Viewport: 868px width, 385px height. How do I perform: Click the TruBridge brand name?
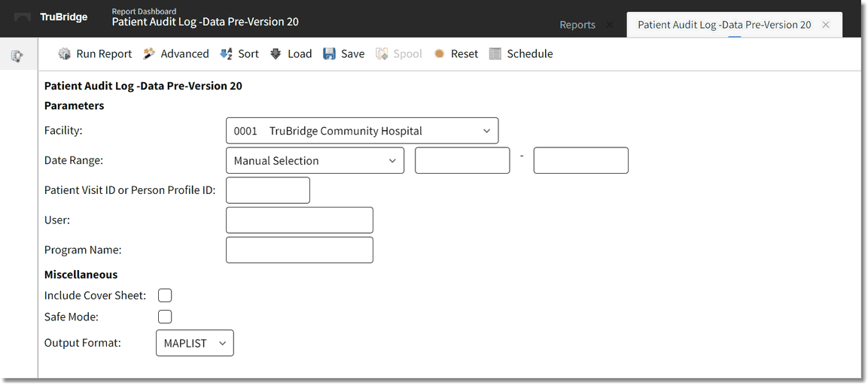tap(64, 17)
